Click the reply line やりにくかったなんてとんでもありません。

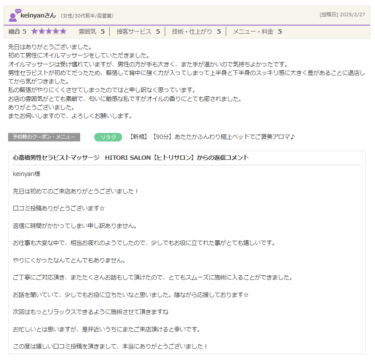tap(69, 260)
